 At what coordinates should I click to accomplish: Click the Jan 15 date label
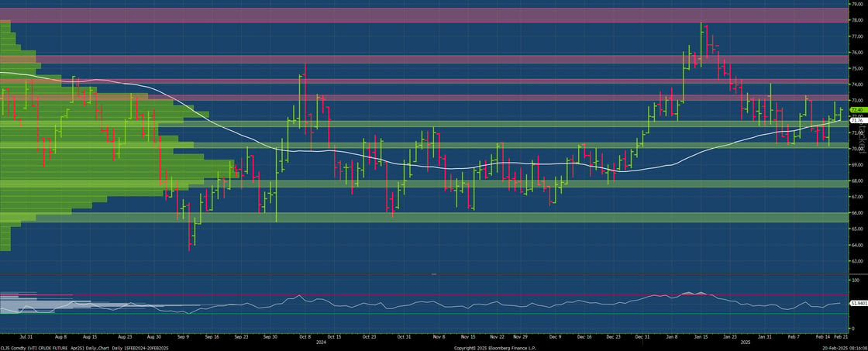coord(701,336)
